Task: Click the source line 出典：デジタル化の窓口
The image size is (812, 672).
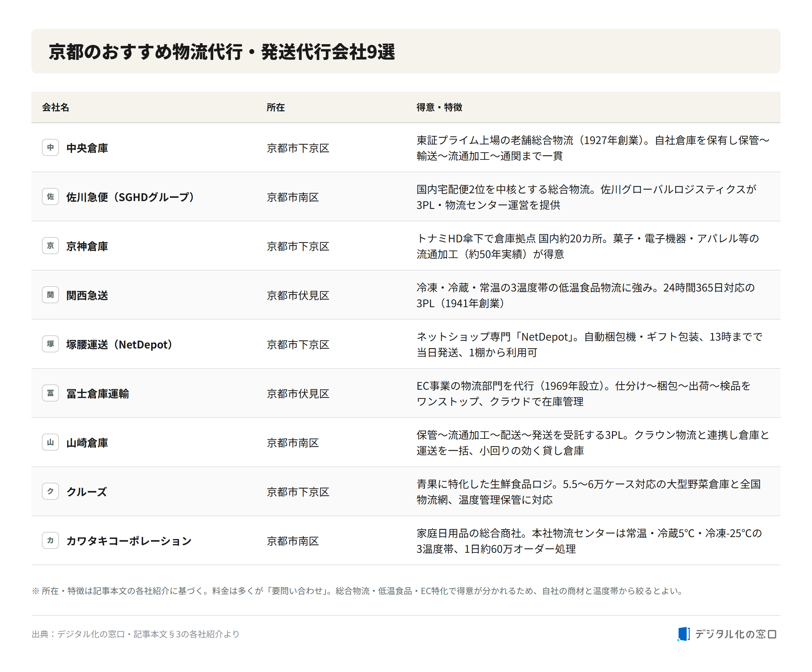Action: [x=136, y=634]
